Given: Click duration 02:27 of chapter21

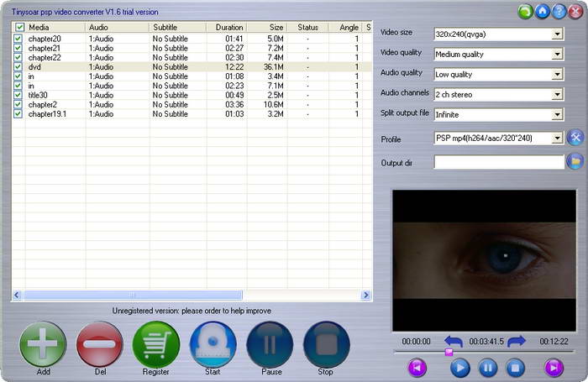Looking at the screenshot, I should click(234, 48).
